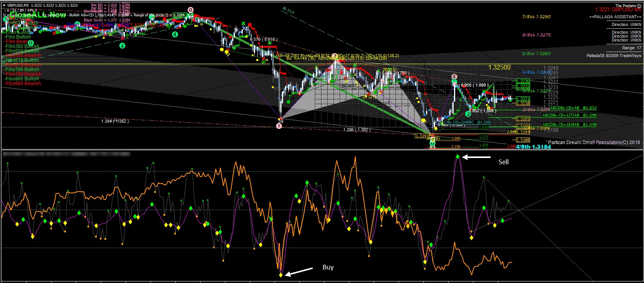644x283 pixels.
Task: Click the green-boxed 1.3221 price label
Action: [523, 99]
